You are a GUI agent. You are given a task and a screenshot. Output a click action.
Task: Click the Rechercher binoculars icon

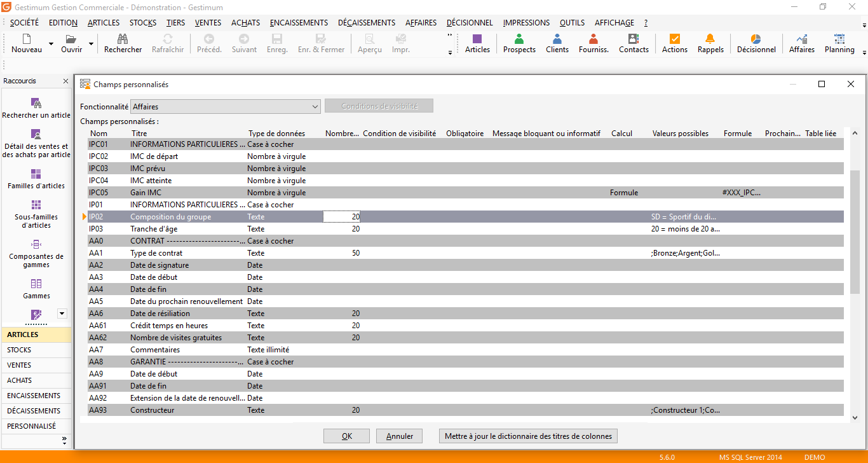point(123,39)
